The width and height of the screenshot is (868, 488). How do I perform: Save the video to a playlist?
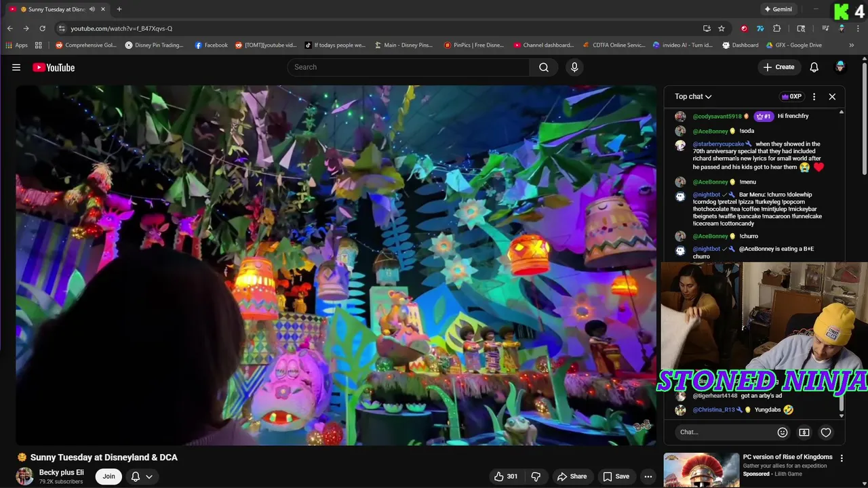(616, 476)
